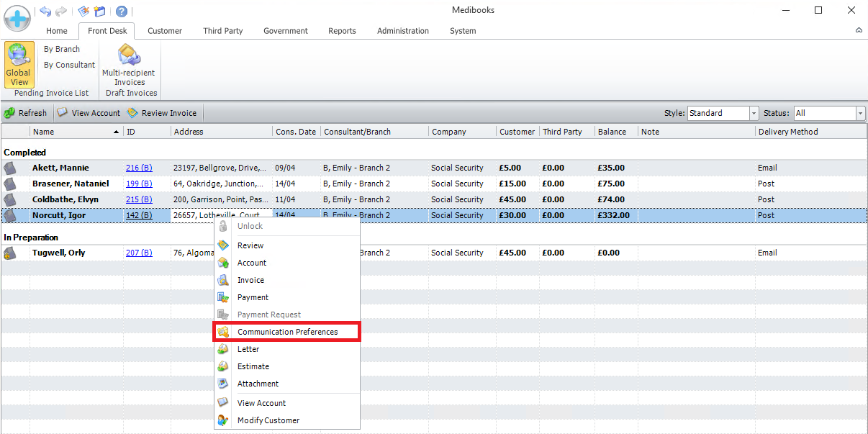Click the Medibooks blue plus logo
868x434 pixels.
coord(17,17)
